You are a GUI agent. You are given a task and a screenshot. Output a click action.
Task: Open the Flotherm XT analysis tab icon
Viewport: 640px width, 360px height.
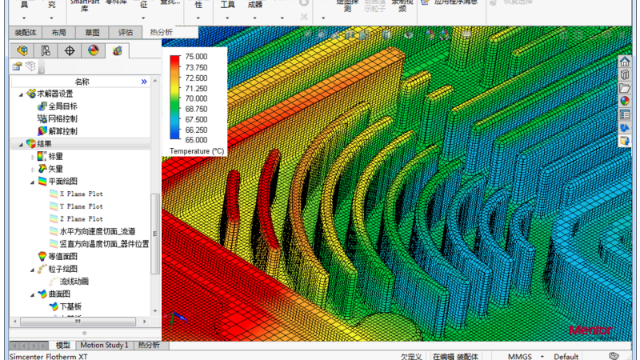(x=118, y=51)
